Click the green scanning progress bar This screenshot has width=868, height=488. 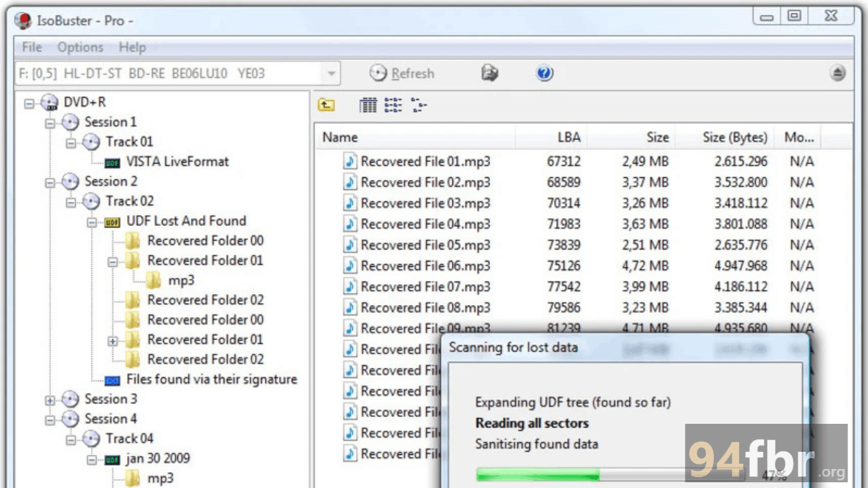click(538, 475)
